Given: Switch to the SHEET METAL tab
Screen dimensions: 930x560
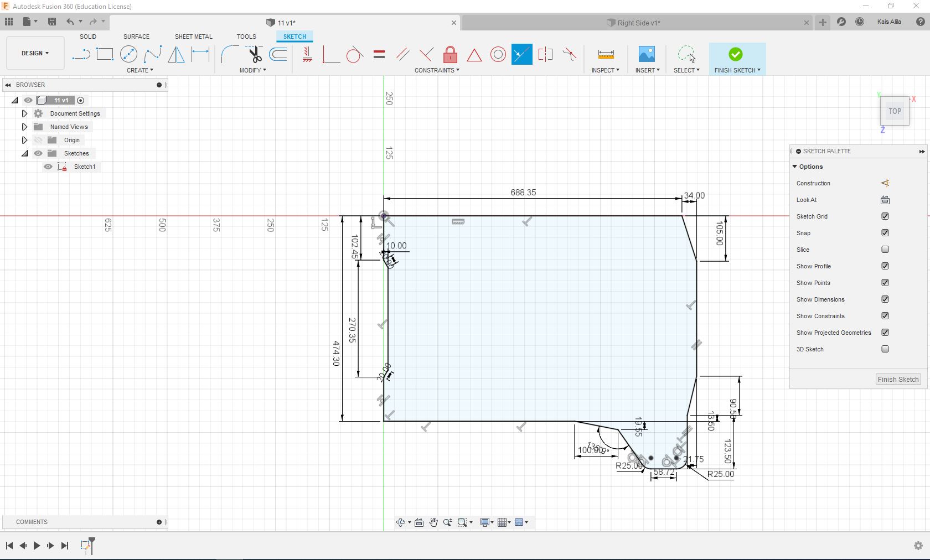Looking at the screenshot, I should pyautogui.click(x=193, y=37).
